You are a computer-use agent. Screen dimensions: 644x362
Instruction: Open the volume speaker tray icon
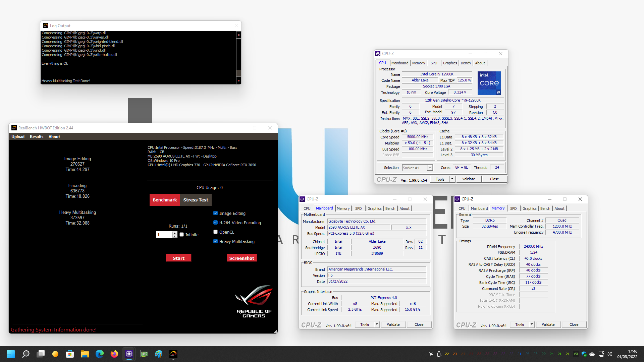click(x=609, y=354)
